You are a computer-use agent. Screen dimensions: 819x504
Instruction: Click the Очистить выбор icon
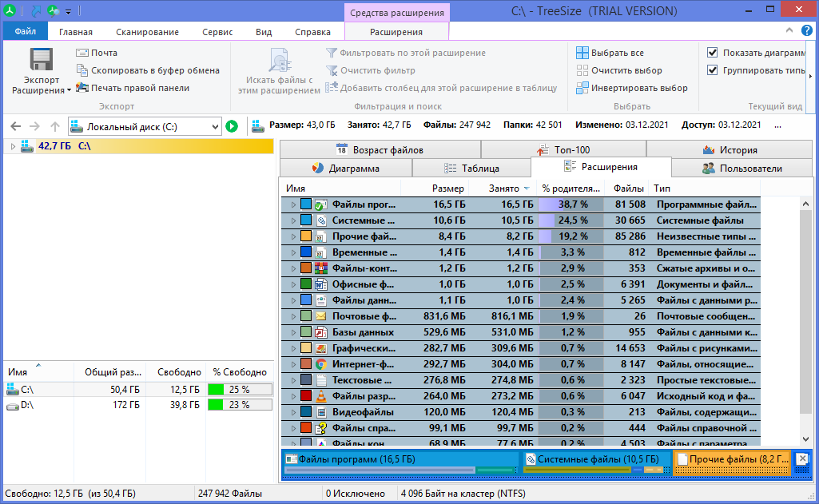(x=582, y=70)
